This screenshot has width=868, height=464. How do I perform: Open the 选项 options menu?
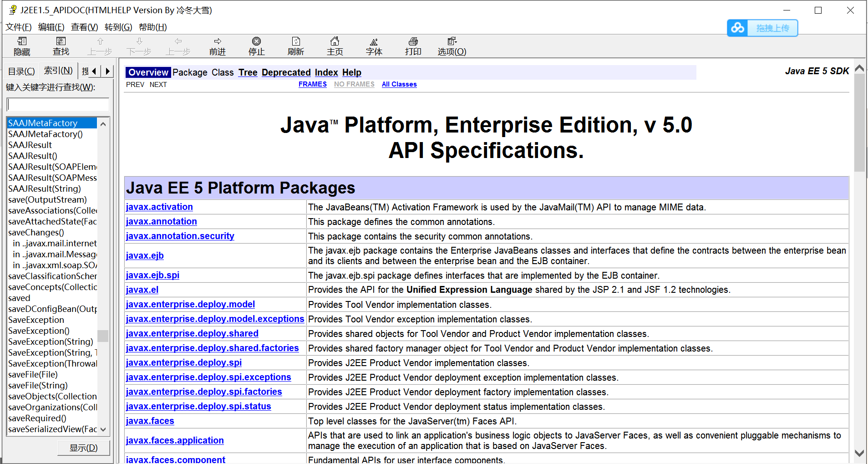pyautogui.click(x=451, y=46)
